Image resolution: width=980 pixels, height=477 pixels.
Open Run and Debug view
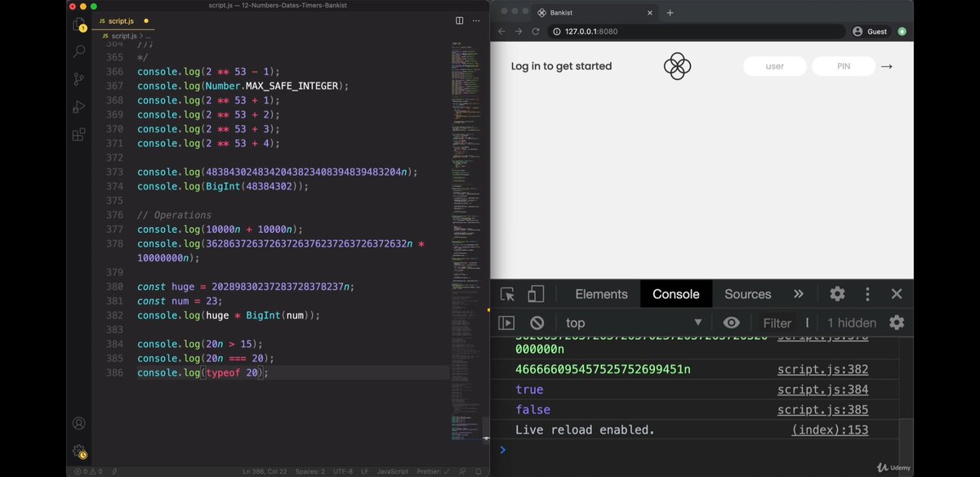point(79,107)
